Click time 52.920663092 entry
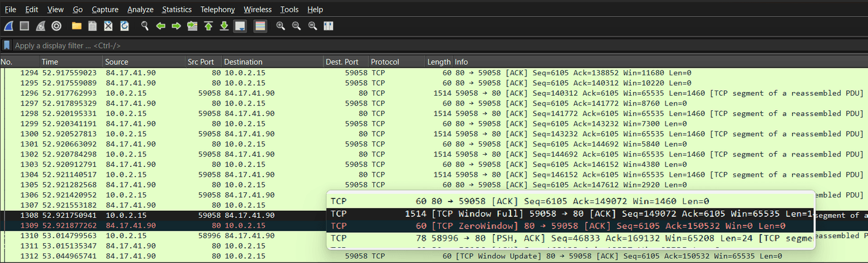868x263 pixels. (69, 144)
